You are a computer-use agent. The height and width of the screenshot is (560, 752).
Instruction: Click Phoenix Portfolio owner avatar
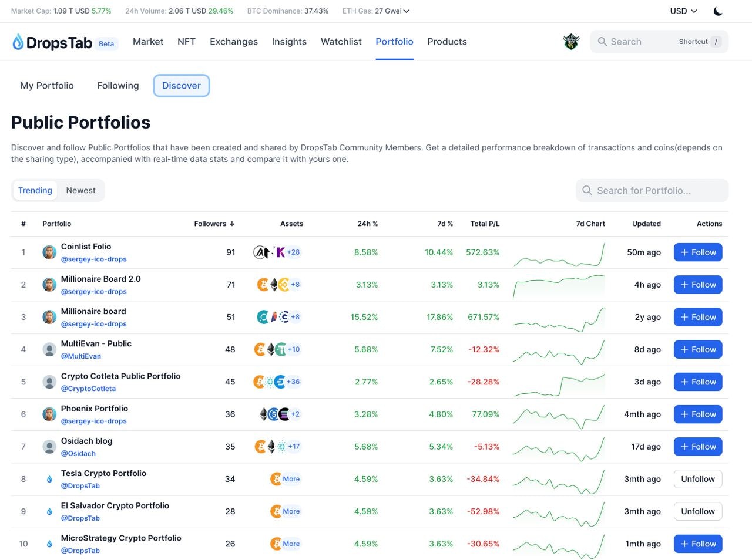click(49, 414)
